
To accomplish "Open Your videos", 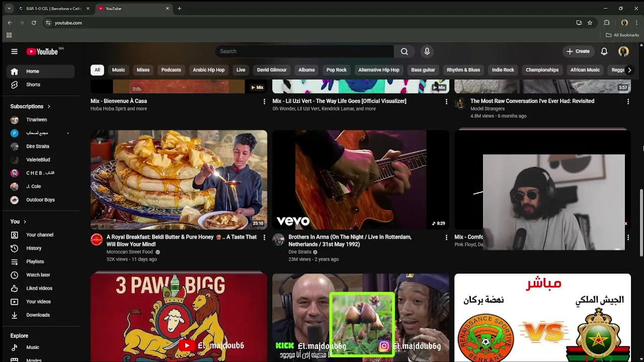I will point(40,302).
